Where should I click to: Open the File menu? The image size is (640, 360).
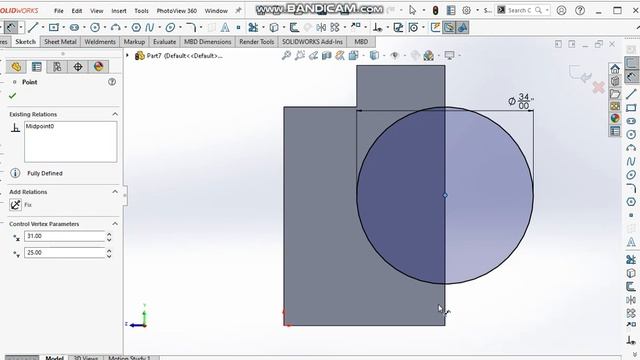(59, 11)
